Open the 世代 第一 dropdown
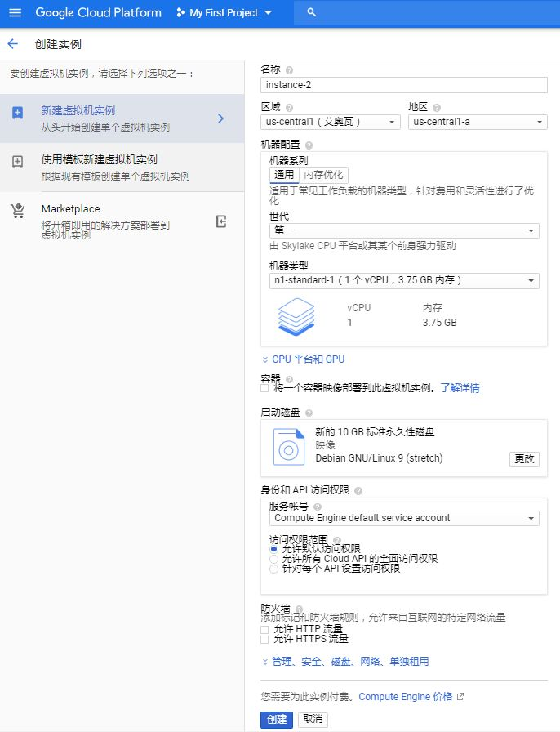 (404, 230)
